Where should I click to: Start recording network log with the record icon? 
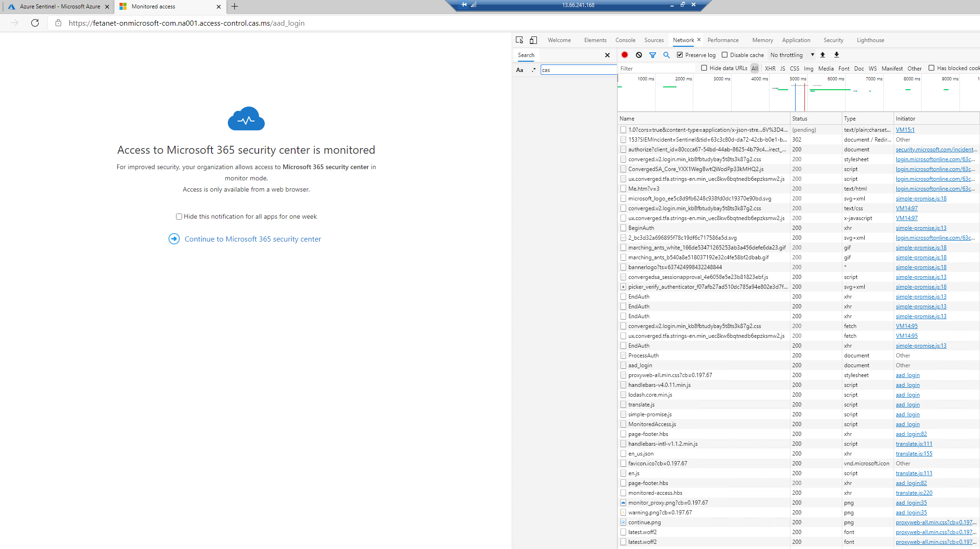point(625,55)
